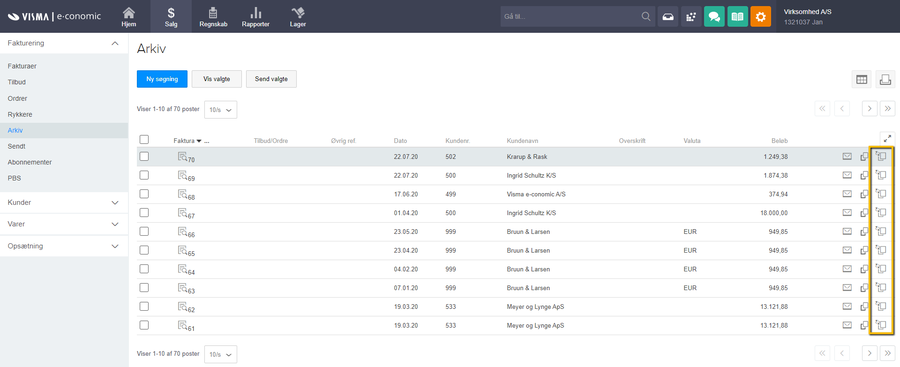Image resolution: width=900 pixels, height=367 pixels.
Task: Email envelope for invoice 61
Action: (x=847, y=325)
